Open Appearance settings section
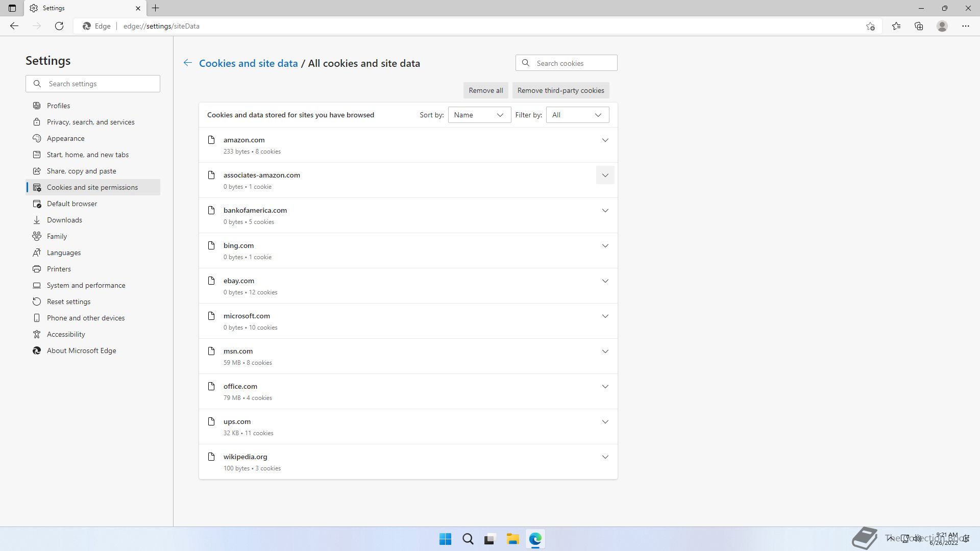 93,138
